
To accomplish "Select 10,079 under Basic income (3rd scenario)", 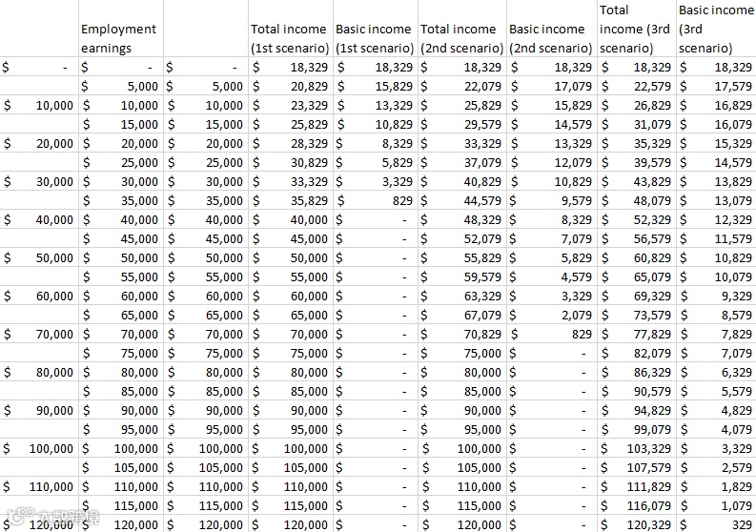I will pos(733,276).
